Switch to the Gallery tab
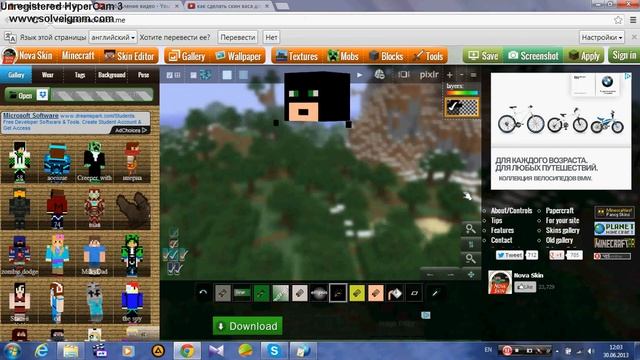 (16, 75)
